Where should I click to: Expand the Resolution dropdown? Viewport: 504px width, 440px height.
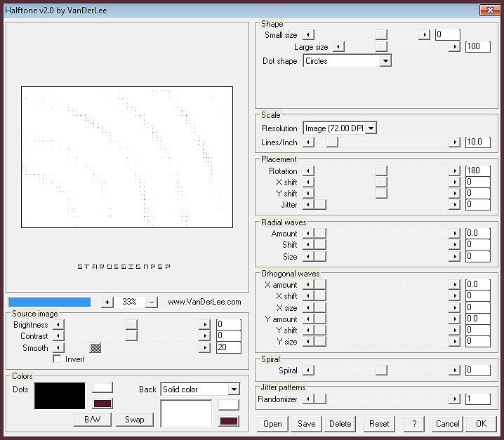click(x=371, y=128)
